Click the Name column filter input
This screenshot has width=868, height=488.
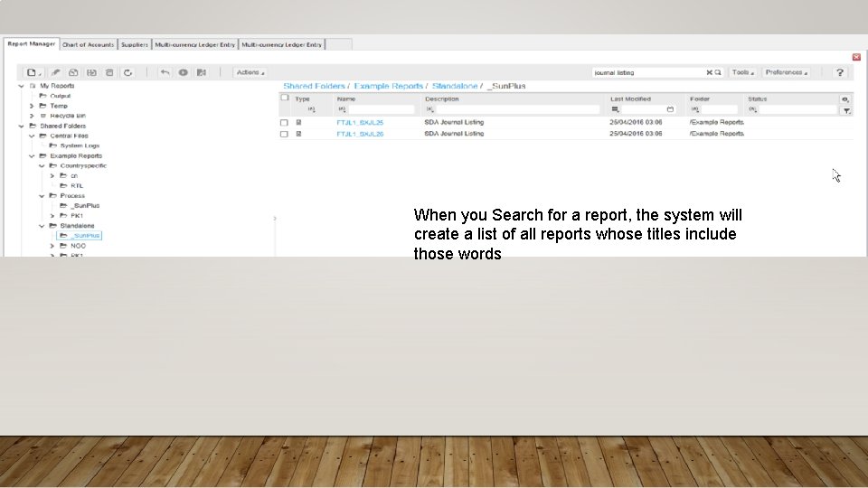(x=381, y=109)
